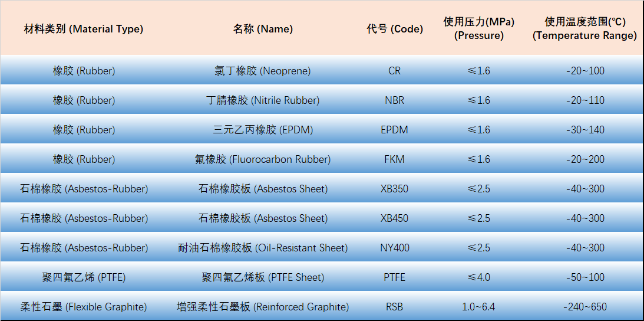Screen dimensions: 644x321
Task: Click the Temperature Range column header
Action: point(584,29)
